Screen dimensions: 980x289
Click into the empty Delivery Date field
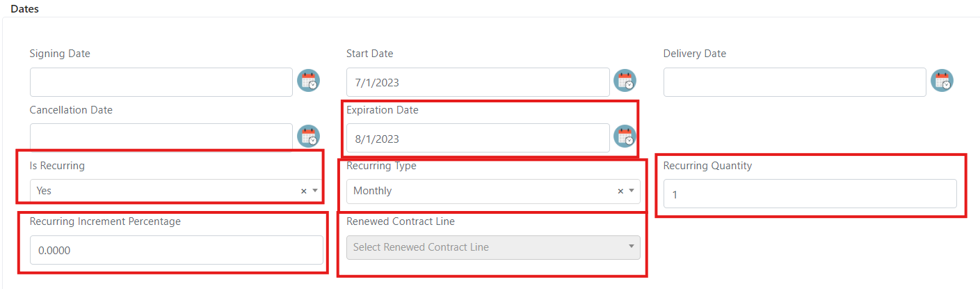[x=795, y=82]
